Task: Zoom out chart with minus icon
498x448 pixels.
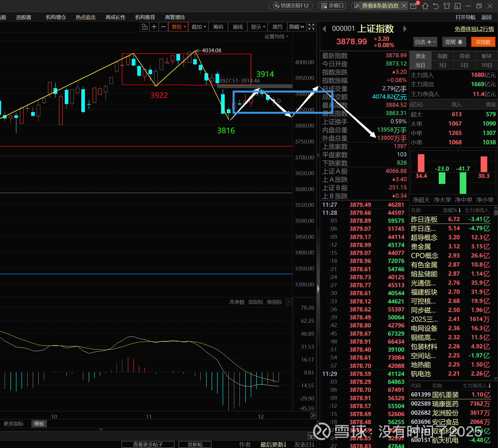Action: click(x=163, y=27)
